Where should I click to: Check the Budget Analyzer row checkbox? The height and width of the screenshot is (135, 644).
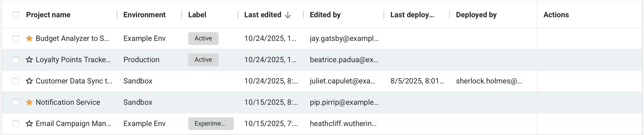16,38
